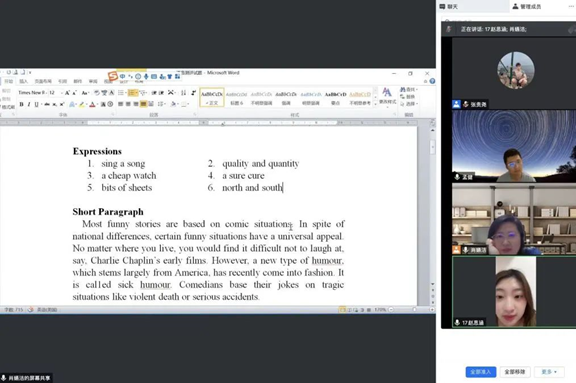Switch to the chat tab 聊天
576x383 pixels.
(x=449, y=6)
